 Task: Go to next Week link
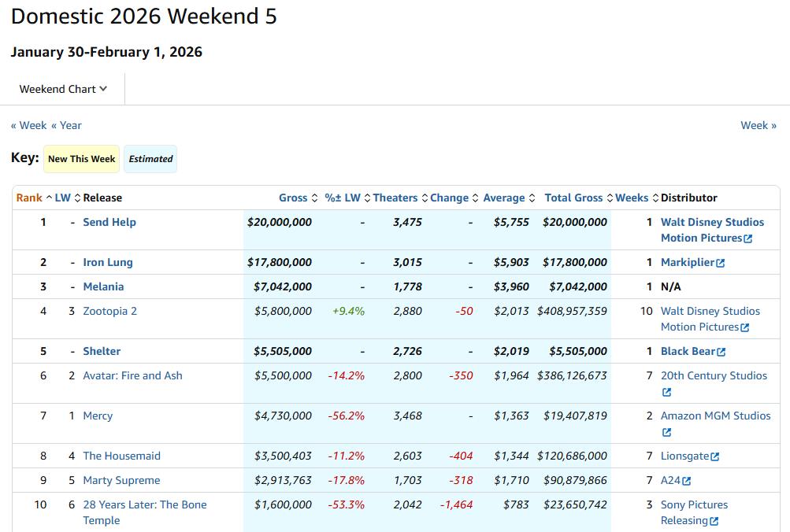pyautogui.click(x=758, y=125)
